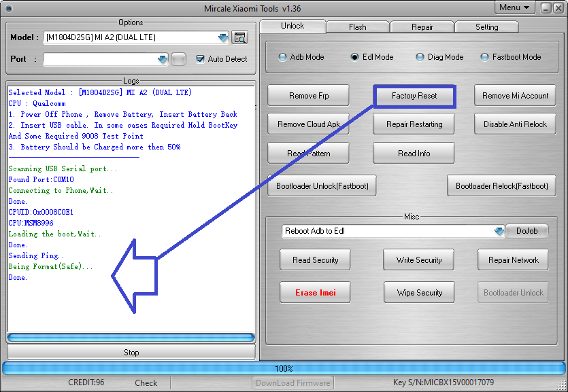
Task: Click the Write Security button
Action: 419,260
